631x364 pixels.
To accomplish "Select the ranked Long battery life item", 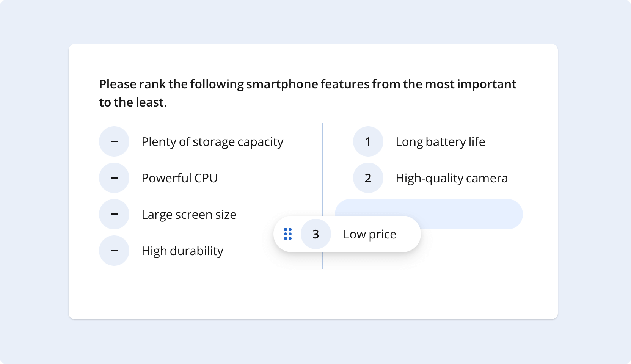I will (440, 141).
